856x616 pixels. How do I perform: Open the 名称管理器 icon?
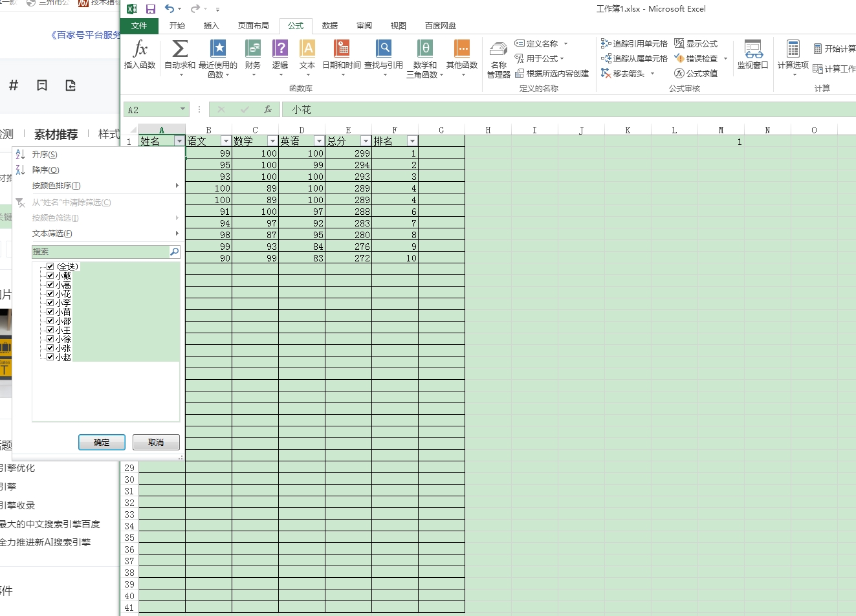(498, 49)
